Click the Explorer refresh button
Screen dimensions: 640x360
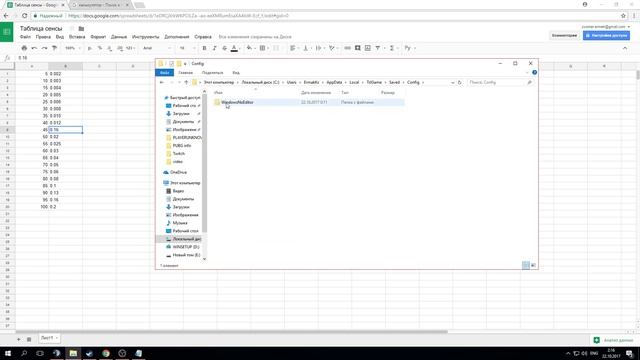pyautogui.click(x=460, y=82)
